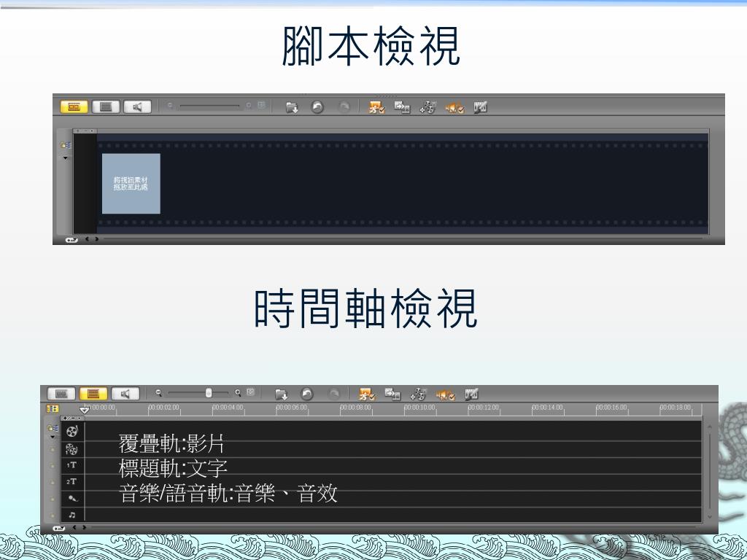This screenshot has height=560, width=747.
Task: Select the Overlay Track button
Action: pos(72,449)
